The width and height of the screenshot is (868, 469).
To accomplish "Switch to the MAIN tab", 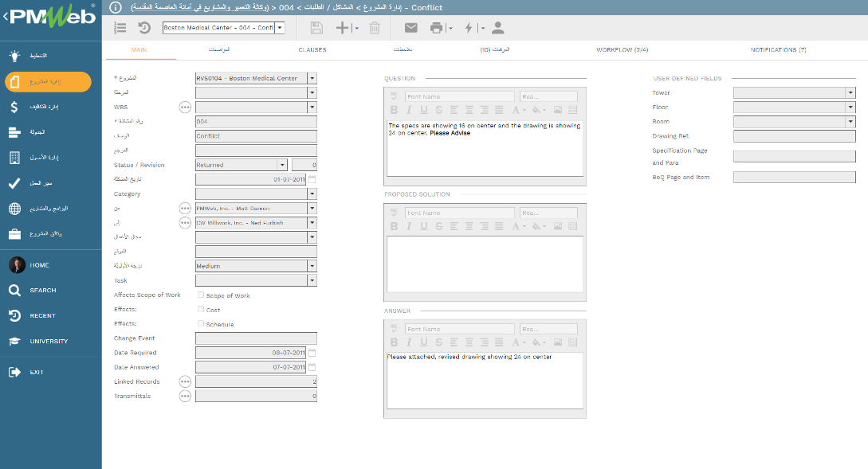I will 139,50.
